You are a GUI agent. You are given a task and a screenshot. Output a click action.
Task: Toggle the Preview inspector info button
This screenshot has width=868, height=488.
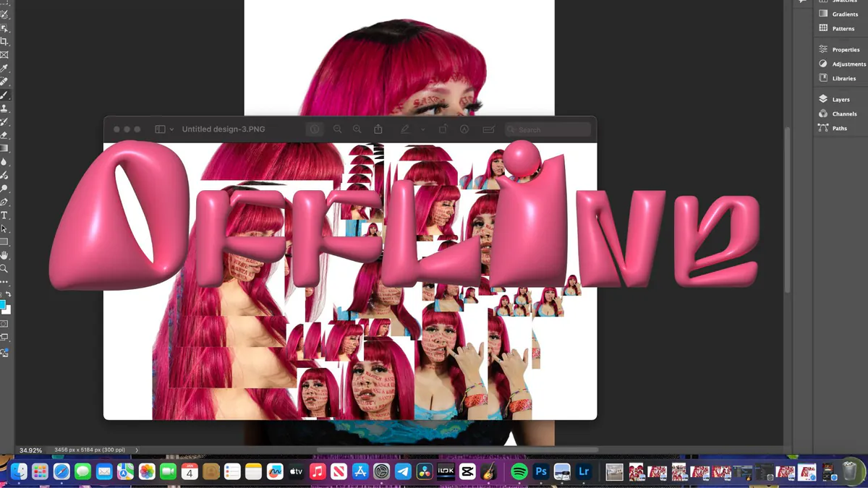(315, 129)
